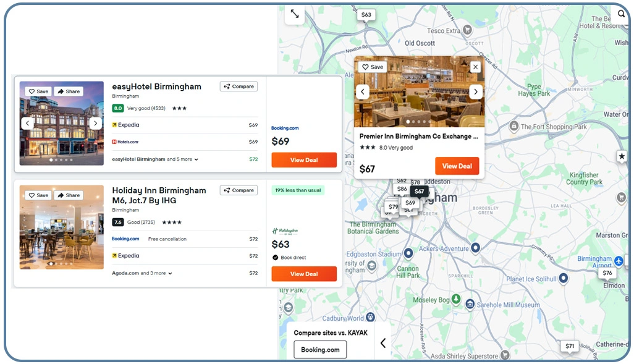
Task: Go to next easyHotel Birmingham photo
Action: coord(95,124)
